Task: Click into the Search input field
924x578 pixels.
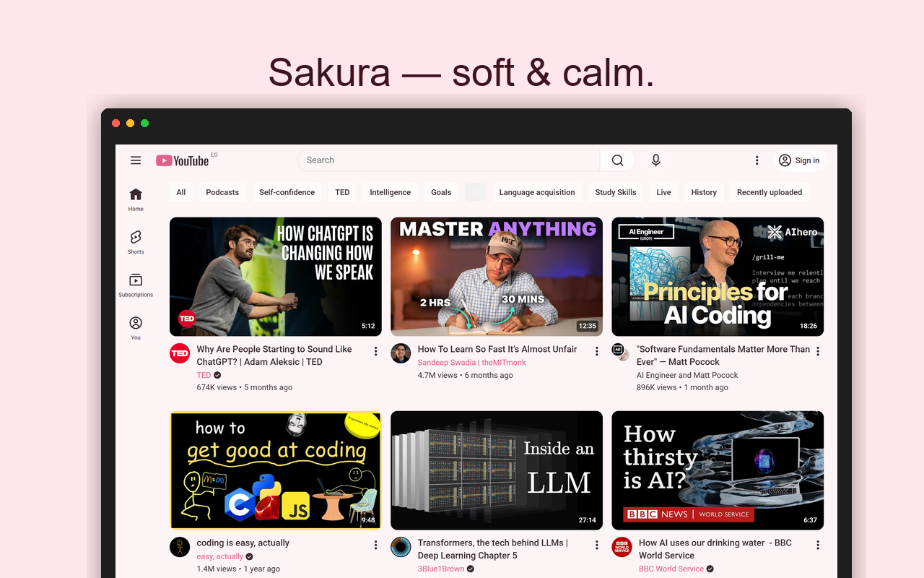Action: pyautogui.click(x=448, y=160)
